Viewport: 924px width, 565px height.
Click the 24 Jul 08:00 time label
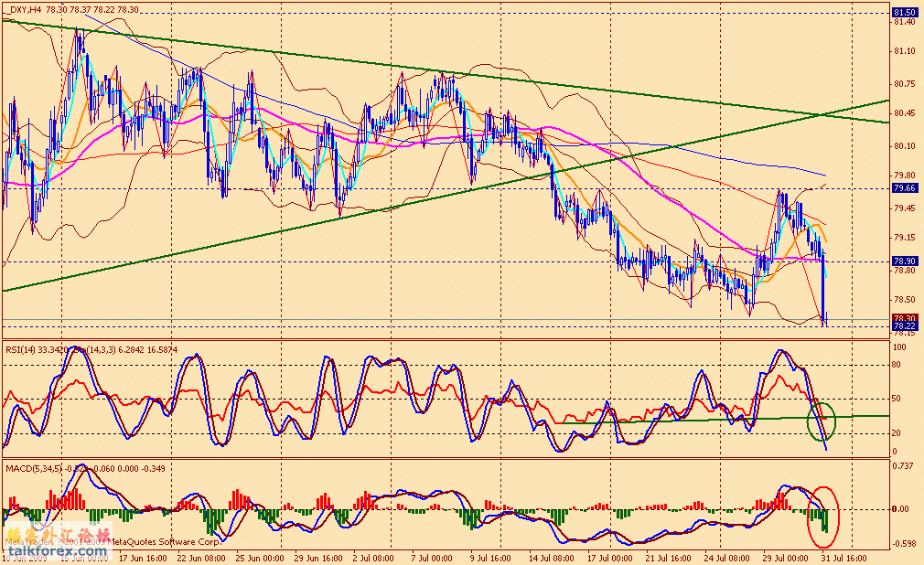726,558
